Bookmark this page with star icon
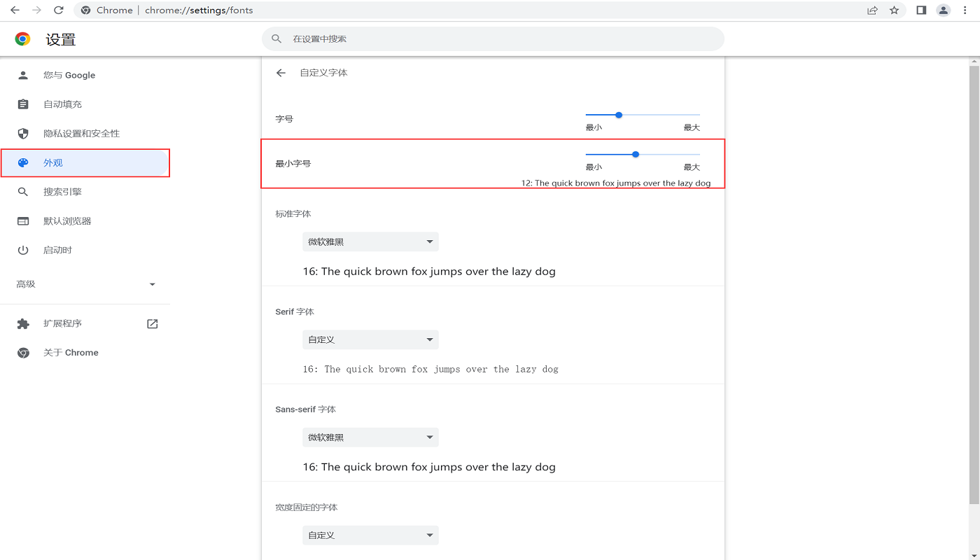Screen dimensions: 980x560 894,10
